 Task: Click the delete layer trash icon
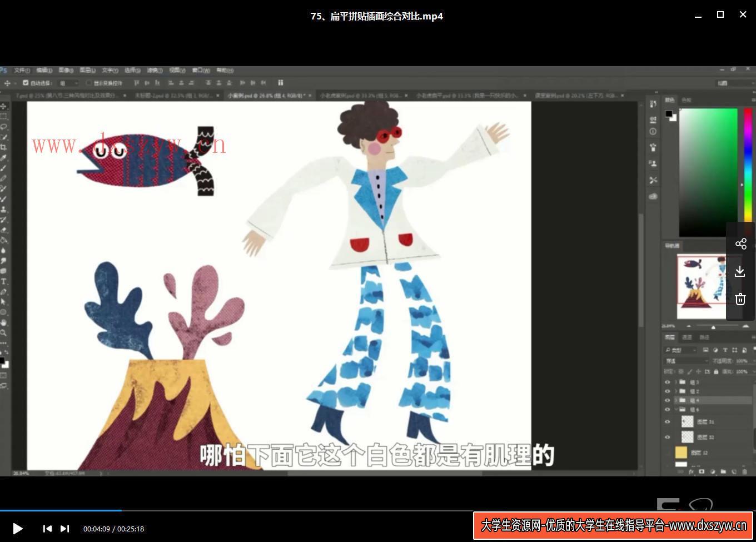(745, 472)
